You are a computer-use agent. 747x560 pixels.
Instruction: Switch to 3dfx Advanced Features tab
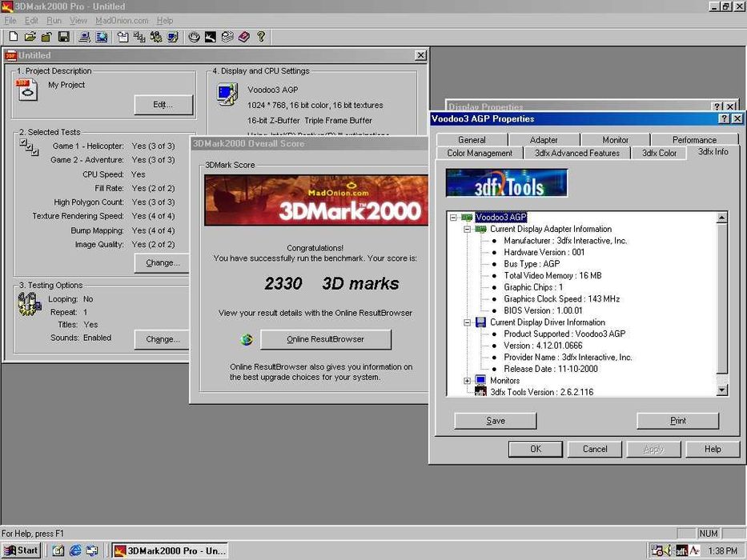click(577, 153)
